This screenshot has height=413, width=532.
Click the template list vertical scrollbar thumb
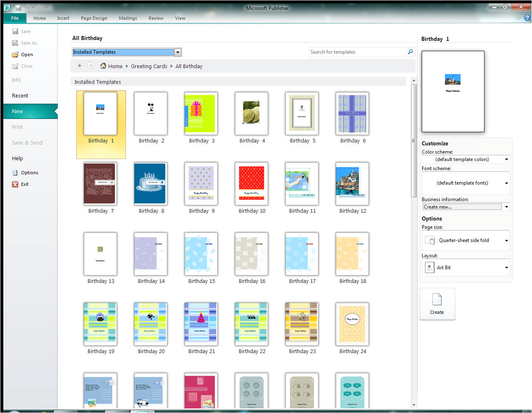tap(413, 140)
